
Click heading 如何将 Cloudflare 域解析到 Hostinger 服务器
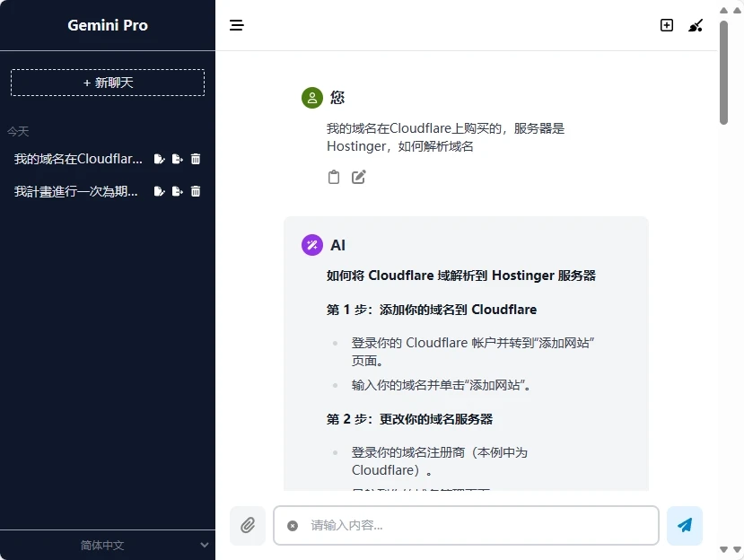pos(461,276)
